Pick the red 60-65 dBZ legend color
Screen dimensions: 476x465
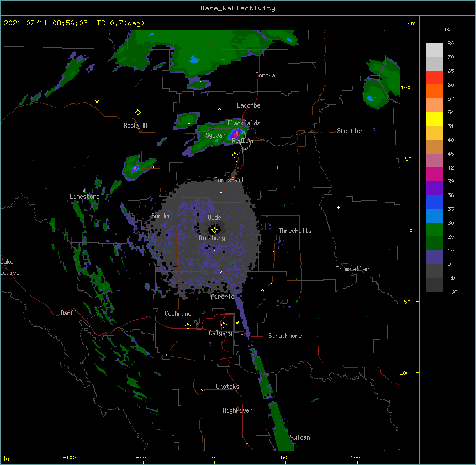[x=434, y=77]
